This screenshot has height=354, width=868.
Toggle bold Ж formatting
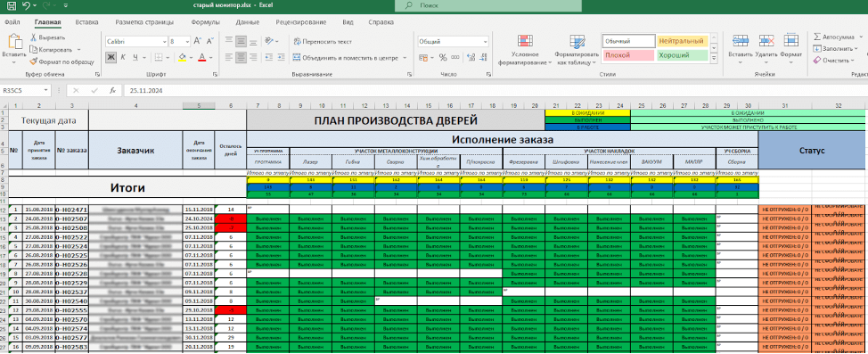(x=111, y=57)
